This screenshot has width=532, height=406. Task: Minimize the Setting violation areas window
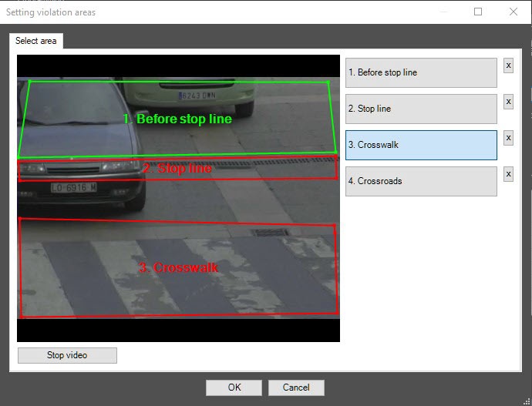pos(443,12)
